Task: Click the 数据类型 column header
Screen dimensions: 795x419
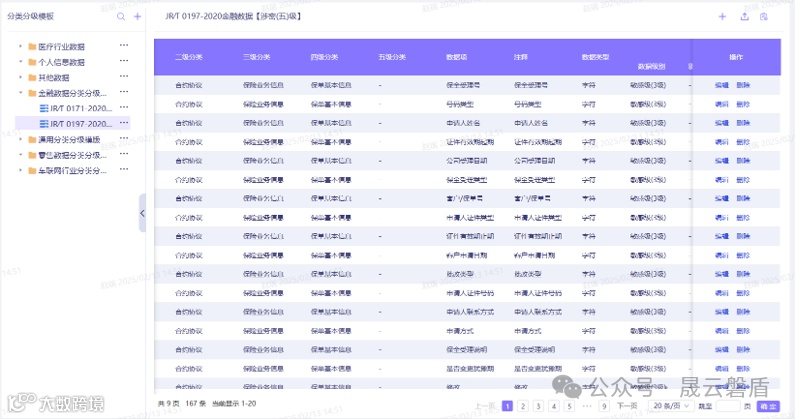Action: [595, 57]
